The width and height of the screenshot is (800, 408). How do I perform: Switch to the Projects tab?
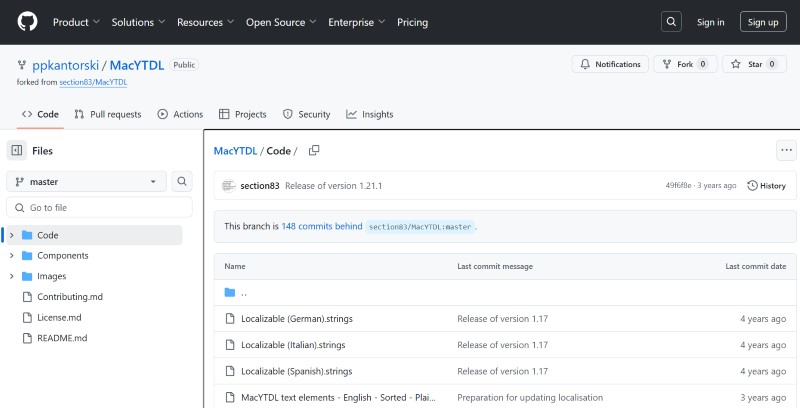point(242,114)
